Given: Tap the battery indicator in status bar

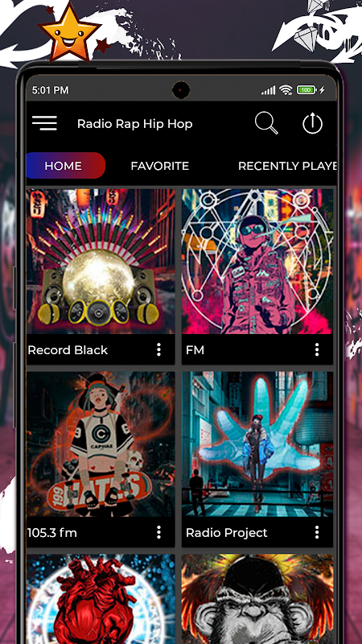Looking at the screenshot, I should click(306, 89).
